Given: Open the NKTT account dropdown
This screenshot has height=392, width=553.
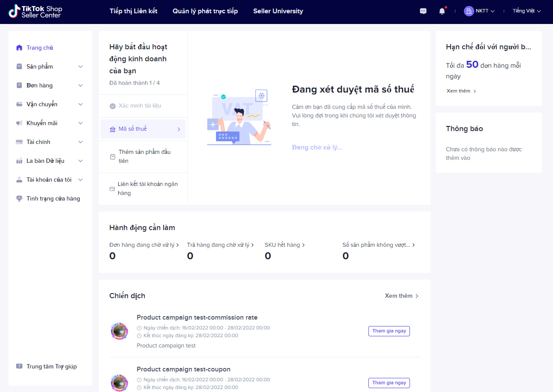Looking at the screenshot, I should [x=480, y=11].
